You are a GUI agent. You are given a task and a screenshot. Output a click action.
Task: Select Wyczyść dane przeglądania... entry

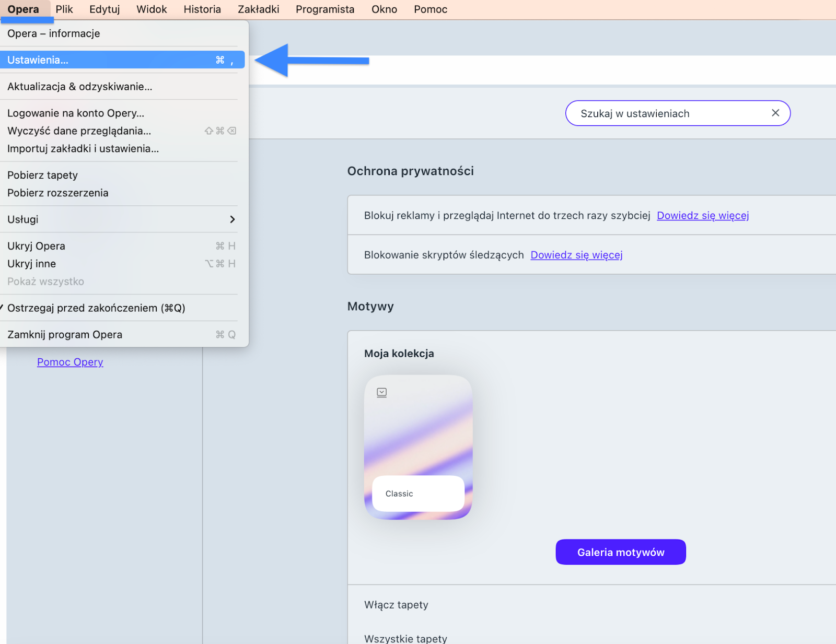[122, 131]
